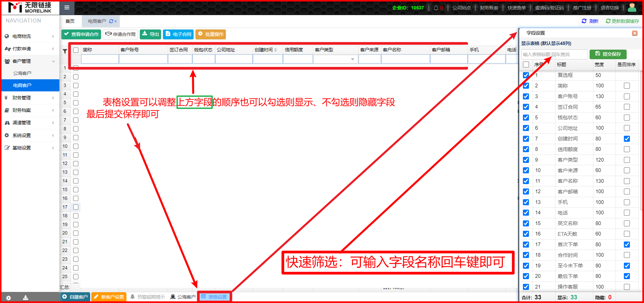The height and width of the screenshot is (303, 644).
Task: Click 公海客户 bottom toolbar button
Action: (x=183, y=297)
